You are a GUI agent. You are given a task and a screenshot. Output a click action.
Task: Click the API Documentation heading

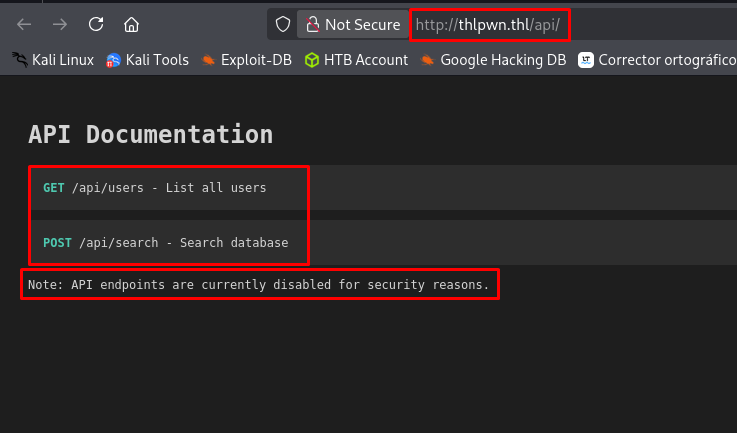(x=150, y=134)
